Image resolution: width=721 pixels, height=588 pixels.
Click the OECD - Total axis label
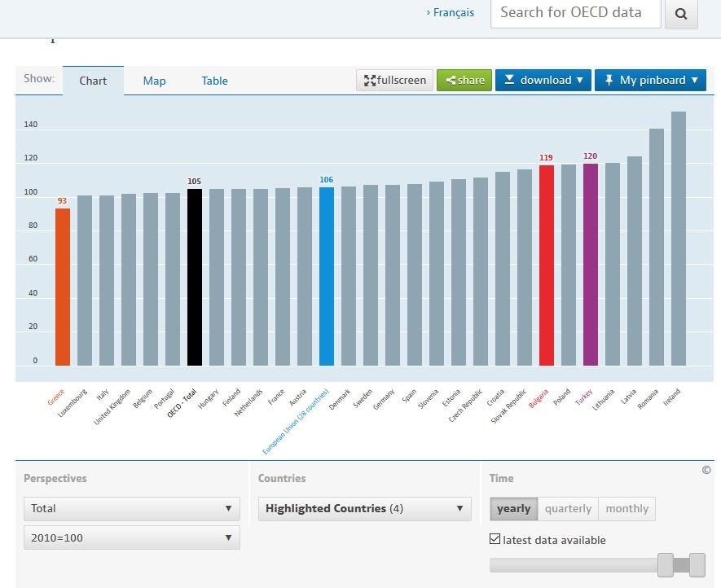(x=181, y=403)
